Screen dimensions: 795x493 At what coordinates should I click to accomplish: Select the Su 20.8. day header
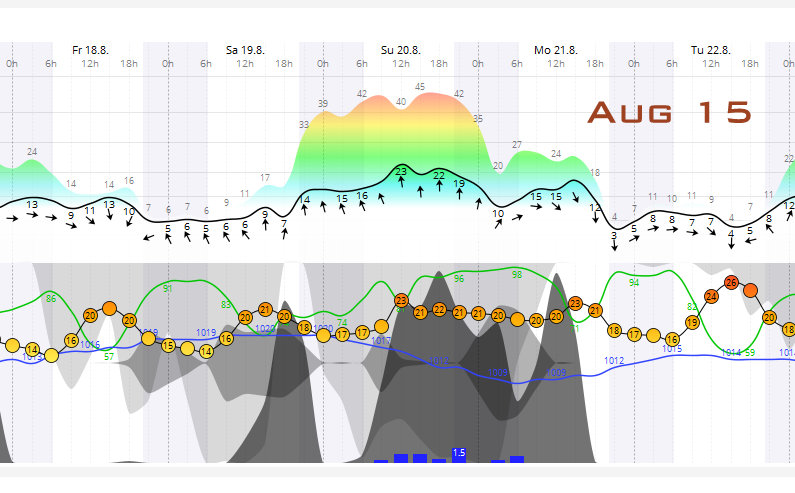[x=401, y=49]
